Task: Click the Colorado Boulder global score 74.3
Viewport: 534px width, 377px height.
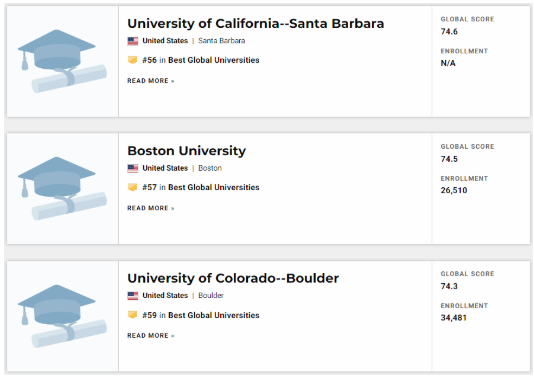Action: click(x=449, y=286)
